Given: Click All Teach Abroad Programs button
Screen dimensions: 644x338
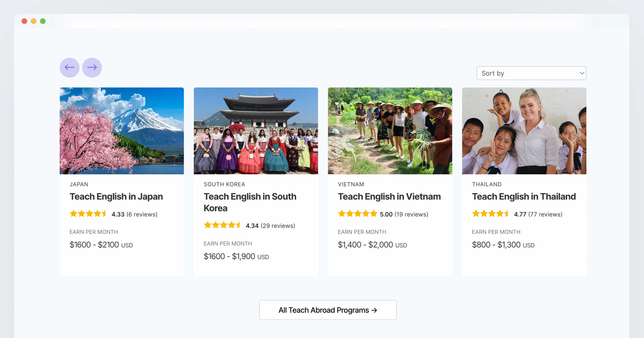Looking at the screenshot, I should [328, 310].
